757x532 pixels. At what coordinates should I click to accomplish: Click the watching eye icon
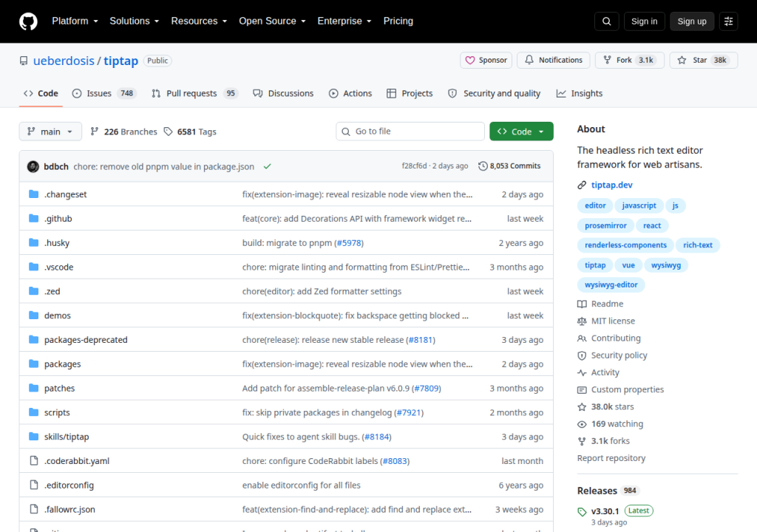point(582,424)
